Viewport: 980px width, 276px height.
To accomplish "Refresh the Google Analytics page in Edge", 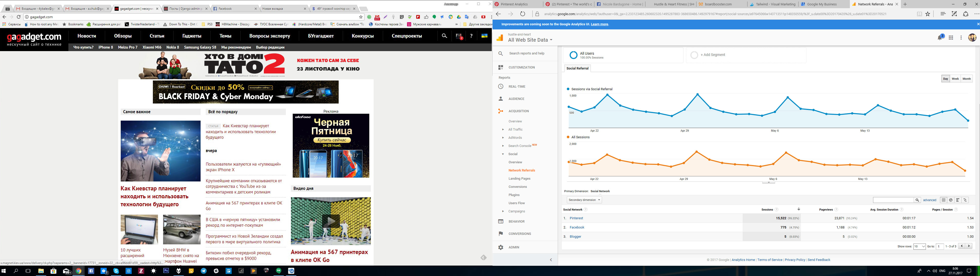I will [523, 14].
